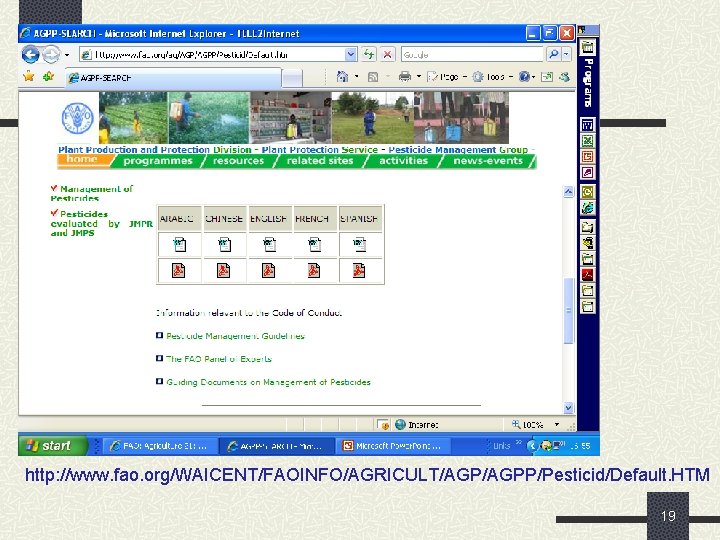Click the Messenger icon in command bar

(x=564, y=77)
